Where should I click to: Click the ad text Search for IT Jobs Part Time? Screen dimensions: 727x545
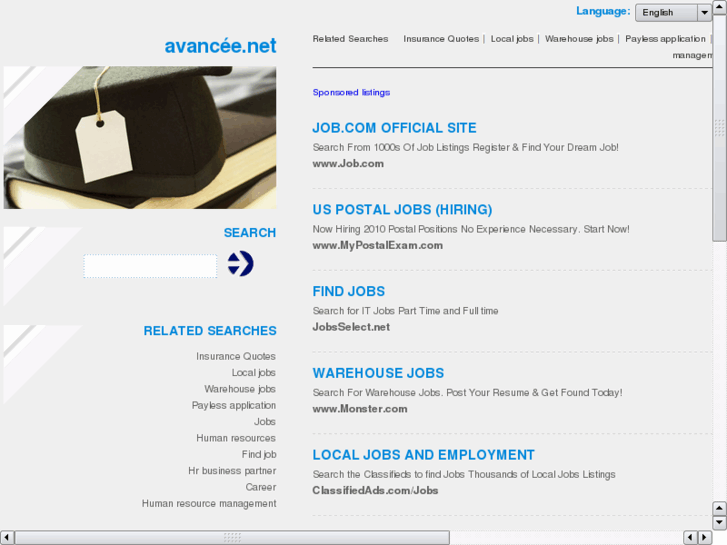coord(405,311)
